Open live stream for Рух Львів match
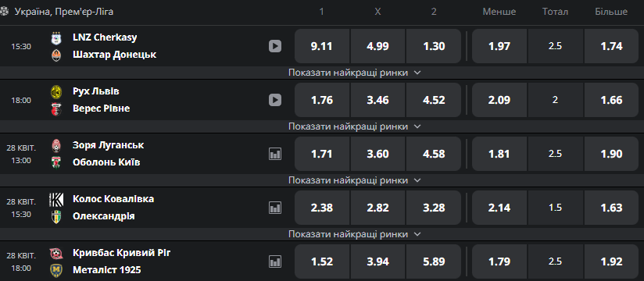The width and height of the screenshot is (644, 281). [275, 100]
